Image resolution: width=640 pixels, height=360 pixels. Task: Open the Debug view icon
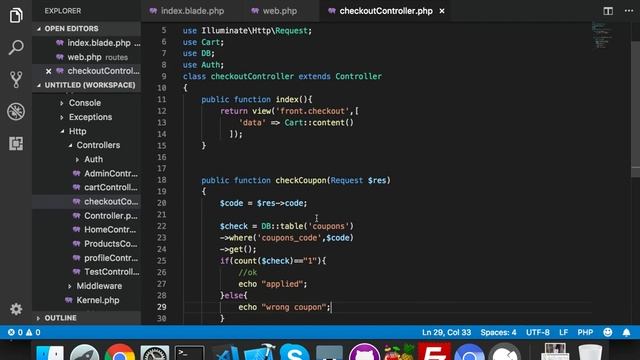[x=16, y=111]
